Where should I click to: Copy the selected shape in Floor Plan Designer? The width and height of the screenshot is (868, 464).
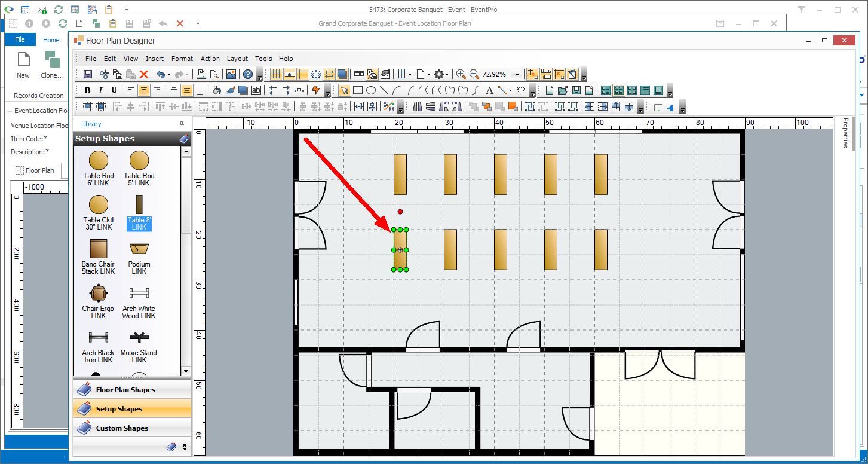[x=118, y=74]
